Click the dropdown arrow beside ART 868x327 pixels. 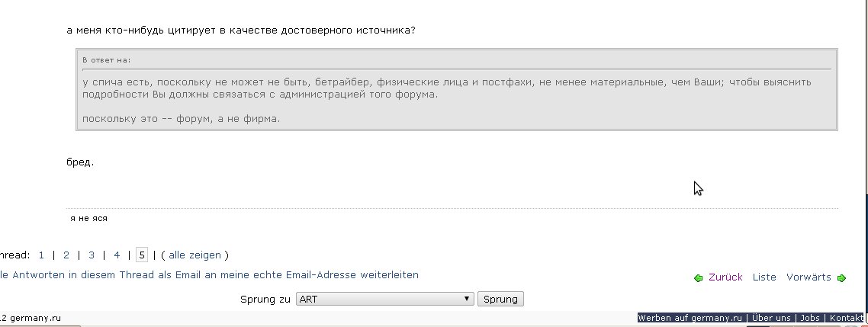(468, 300)
